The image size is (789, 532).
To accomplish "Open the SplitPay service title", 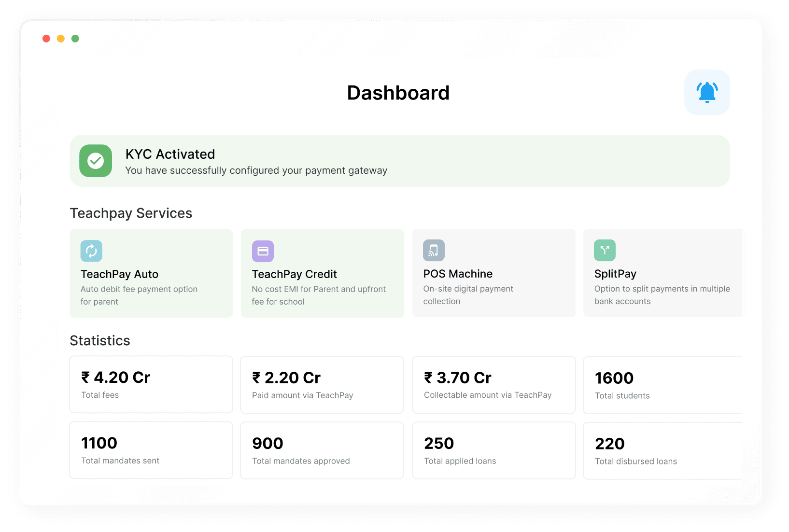I will coord(615,274).
